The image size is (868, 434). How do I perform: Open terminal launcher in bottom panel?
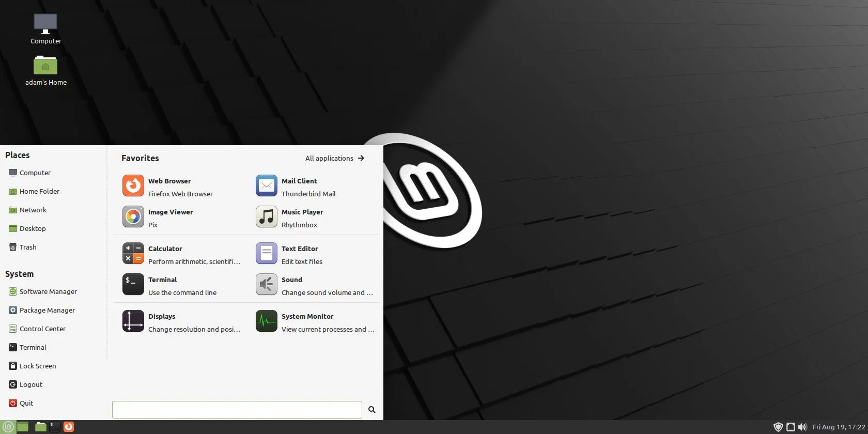point(54,427)
